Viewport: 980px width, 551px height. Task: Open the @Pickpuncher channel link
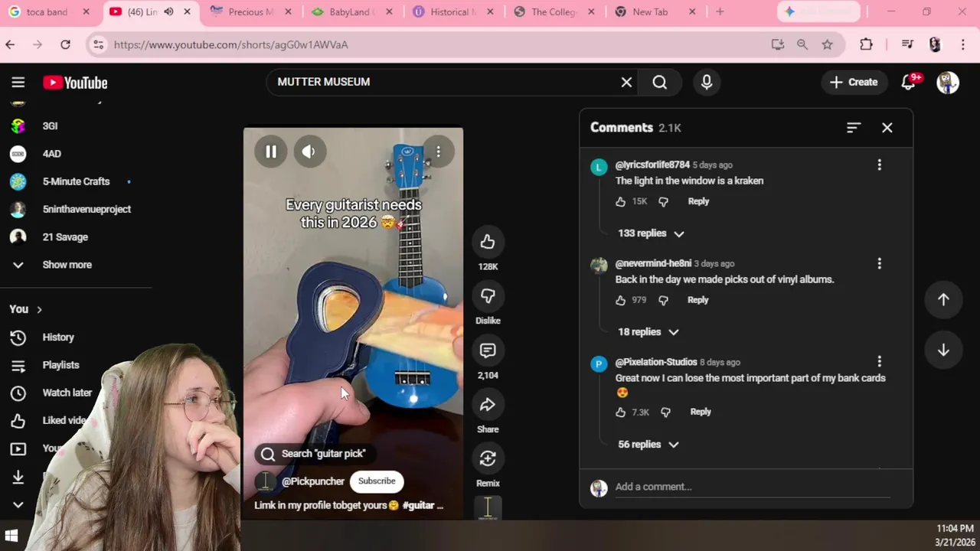tap(313, 481)
